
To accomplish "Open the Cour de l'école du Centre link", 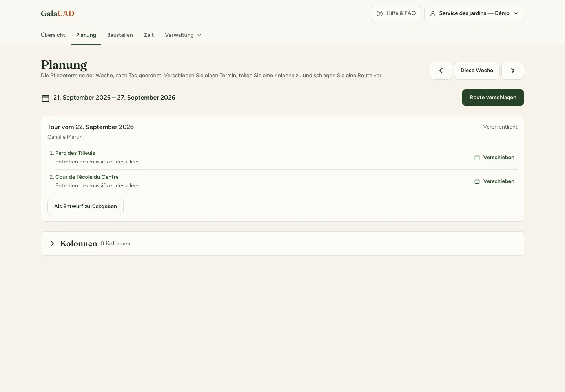I will coord(87,177).
